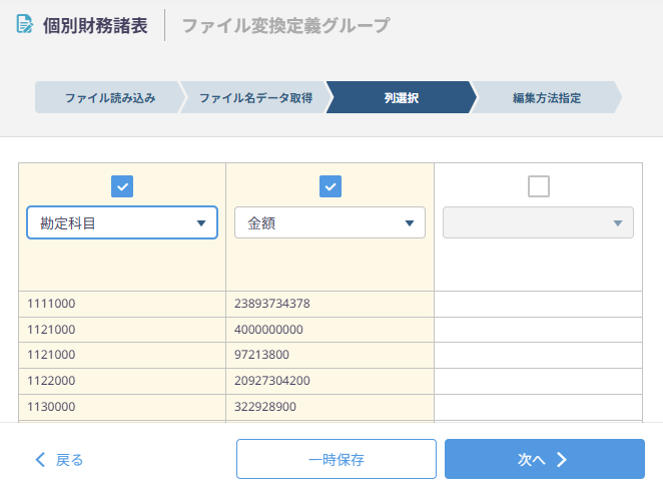Image resolution: width=663 pixels, height=490 pixels.
Task: Uncheck the checkbox above 勘定科目 column
Action: [122, 186]
